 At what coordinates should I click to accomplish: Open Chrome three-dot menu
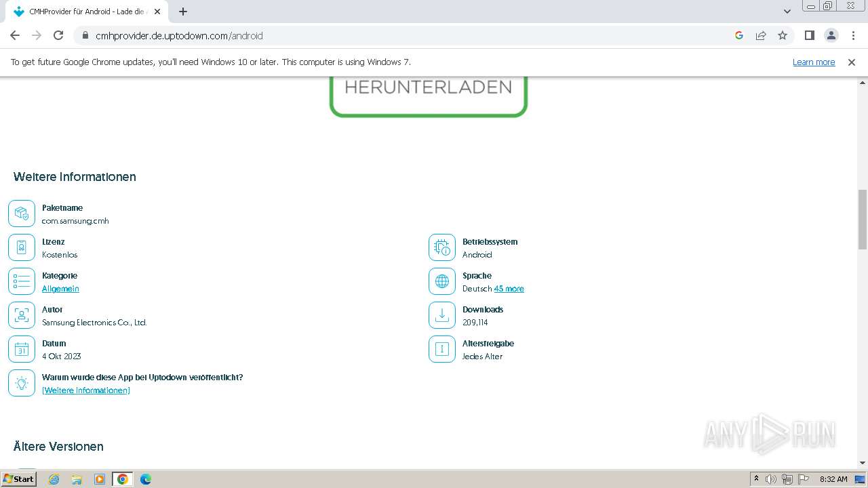(x=852, y=35)
